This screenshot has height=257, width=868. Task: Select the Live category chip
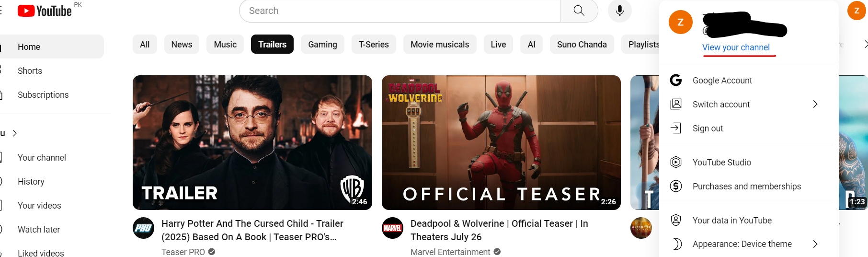pos(498,44)
